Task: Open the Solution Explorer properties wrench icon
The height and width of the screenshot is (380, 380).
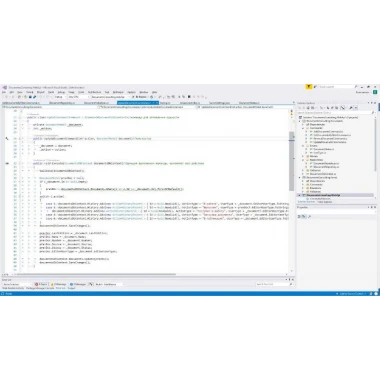Action: pyautogui.click(x=351, y=108)
